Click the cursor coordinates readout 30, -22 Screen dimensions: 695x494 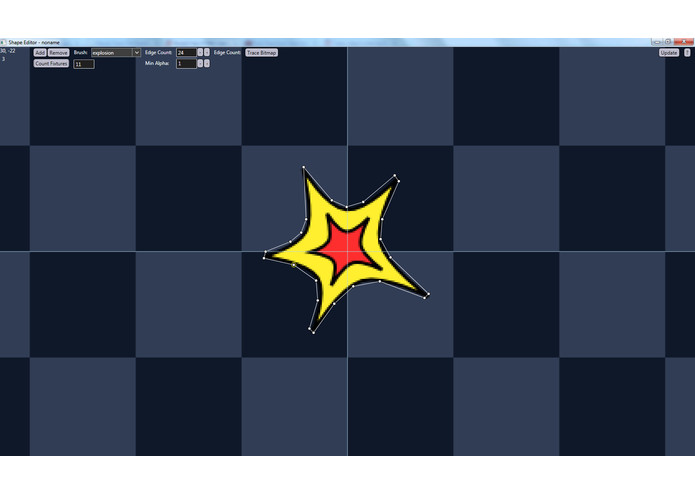8,51
